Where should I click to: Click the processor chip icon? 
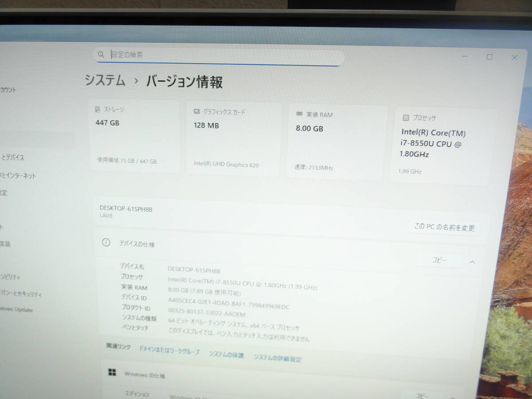(406, 117)
